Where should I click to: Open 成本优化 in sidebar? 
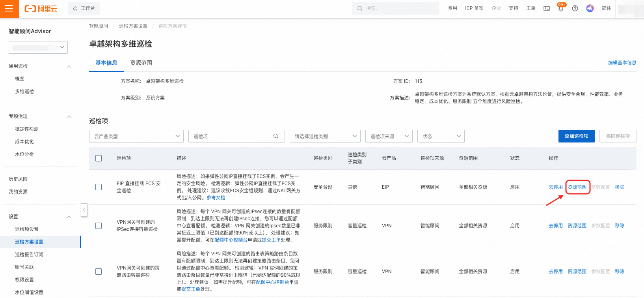tap(24, 142)
